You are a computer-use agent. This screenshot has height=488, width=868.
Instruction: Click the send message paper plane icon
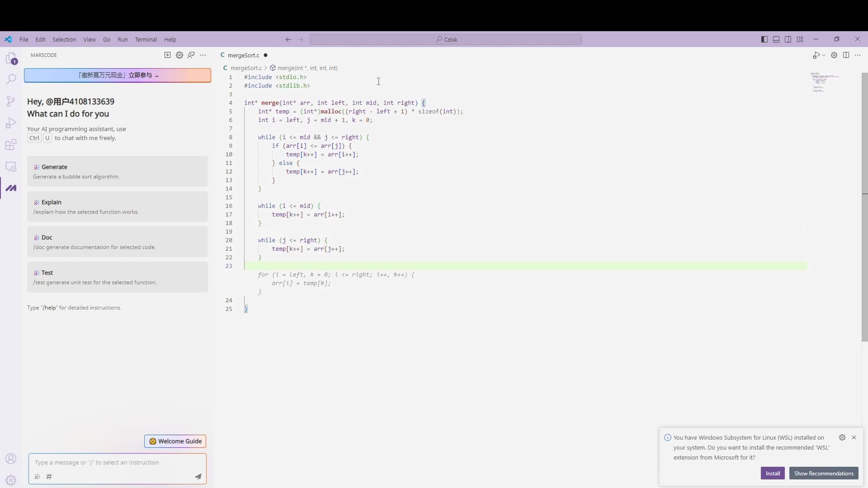coord(198,476)
